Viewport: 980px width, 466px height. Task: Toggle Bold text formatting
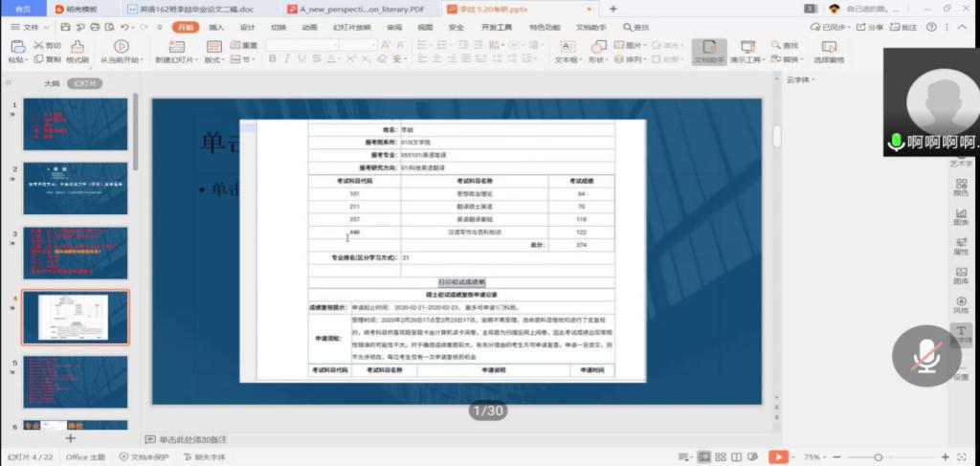273,59
